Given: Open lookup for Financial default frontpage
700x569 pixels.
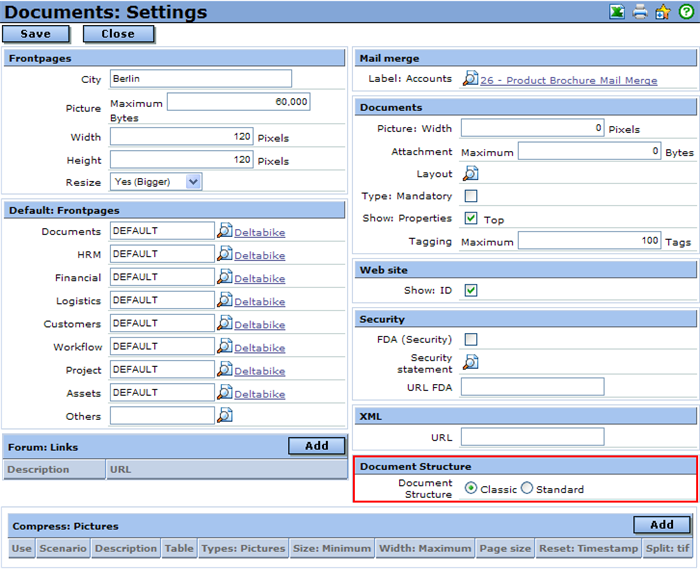Looking at the screenshot, I should (225, 277).
